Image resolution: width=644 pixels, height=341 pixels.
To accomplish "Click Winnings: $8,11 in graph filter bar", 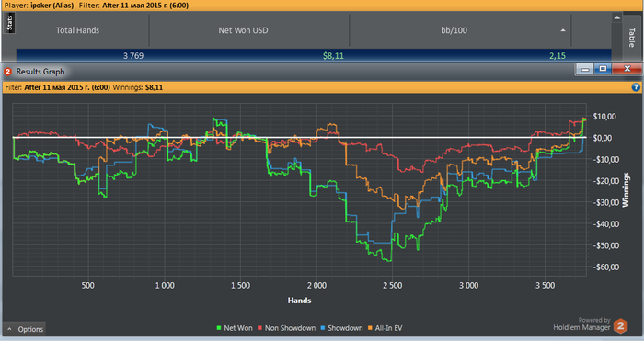I will (x=138, y=87).
